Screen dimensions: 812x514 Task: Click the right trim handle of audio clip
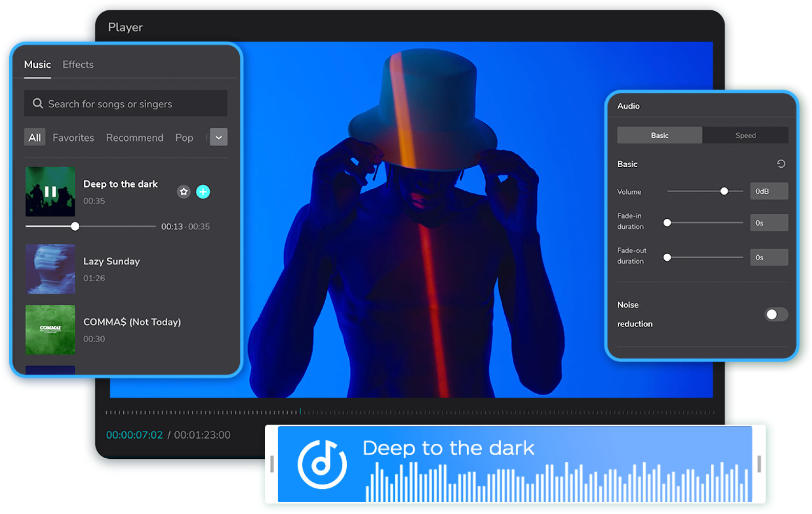tap(759, 464)
